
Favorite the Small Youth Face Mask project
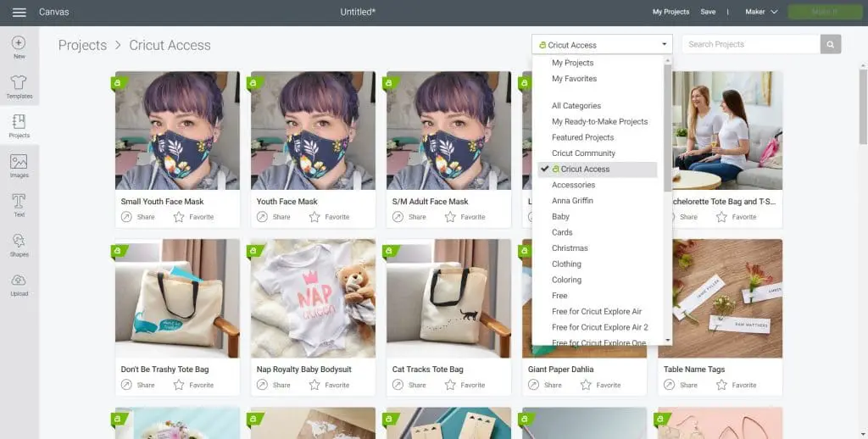click(193, 217)
